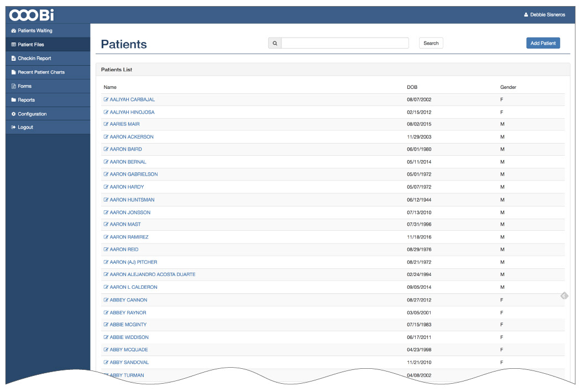
Task: Click the Patients List panel heading
Action: (117, 70)
